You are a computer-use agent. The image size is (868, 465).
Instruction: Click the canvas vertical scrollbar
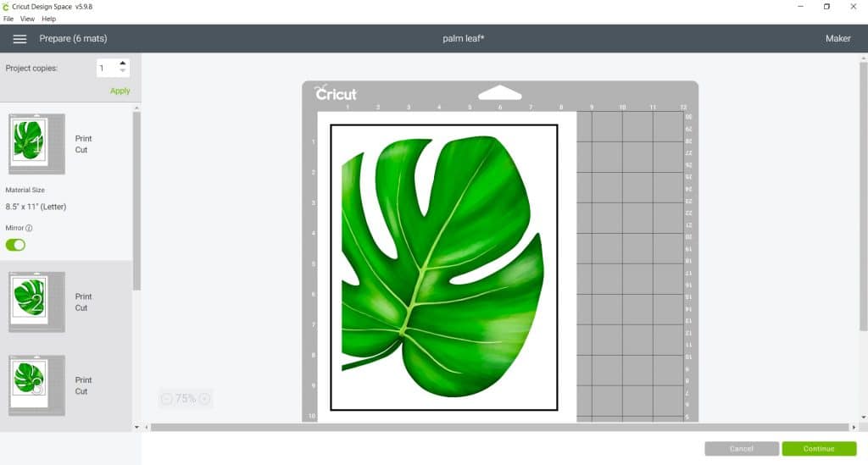click(864, 197)
